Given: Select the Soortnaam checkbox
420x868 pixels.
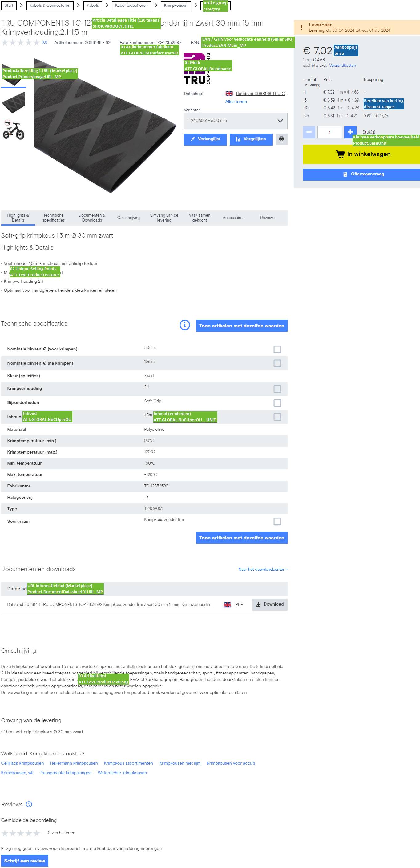Looking at the screenshot, I should point(277,522).
